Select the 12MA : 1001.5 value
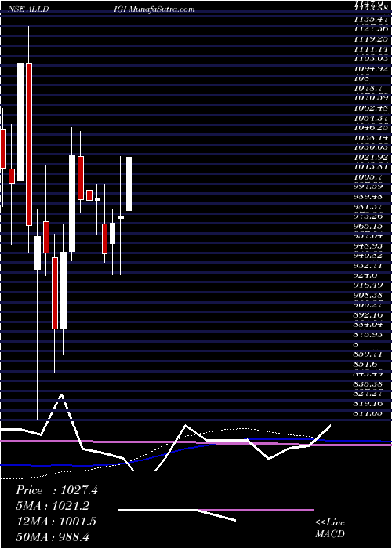392x549 pixels. [56, 521]
